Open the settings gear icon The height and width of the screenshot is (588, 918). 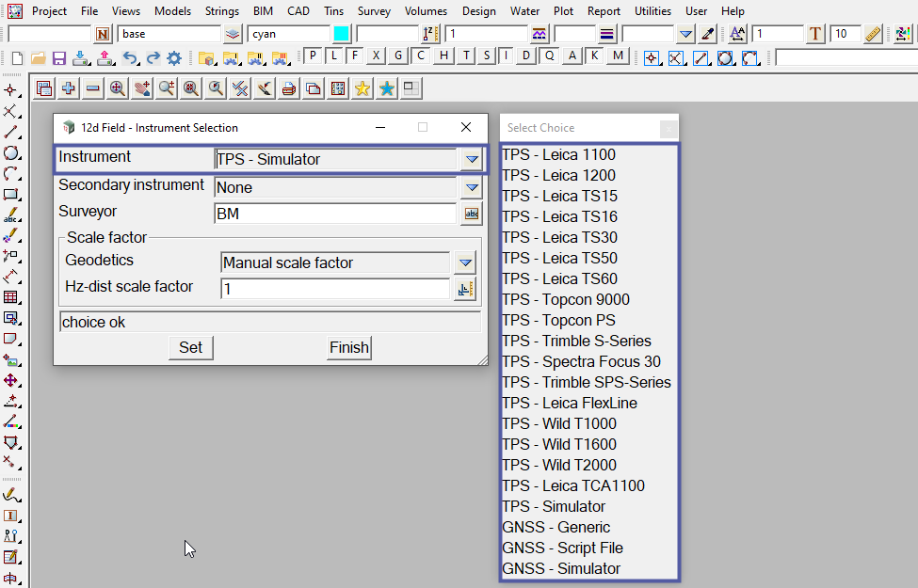click(174, 58)
